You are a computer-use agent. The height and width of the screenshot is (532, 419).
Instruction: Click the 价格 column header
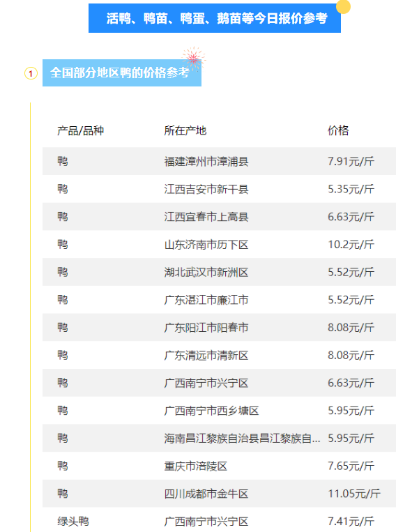click(x=338, y=130)
